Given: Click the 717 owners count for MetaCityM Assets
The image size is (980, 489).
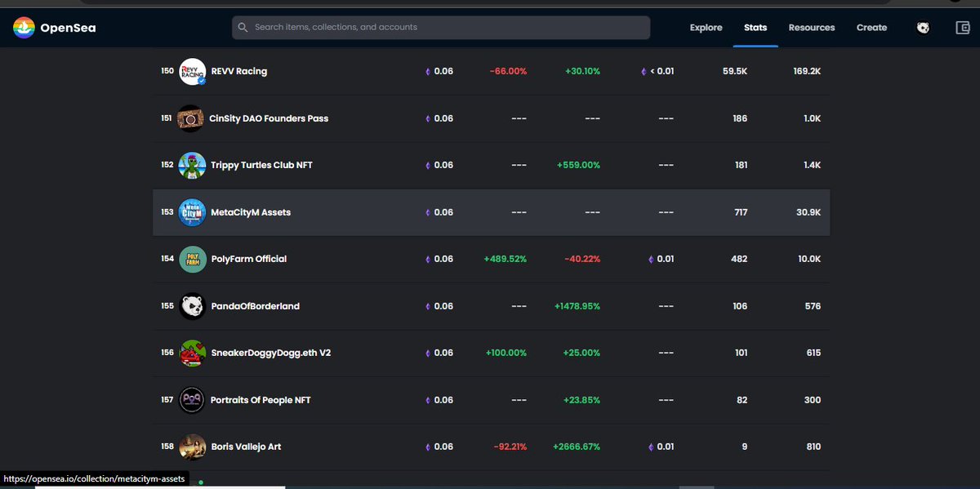Looking at the screenshot, I should [740, 212].
